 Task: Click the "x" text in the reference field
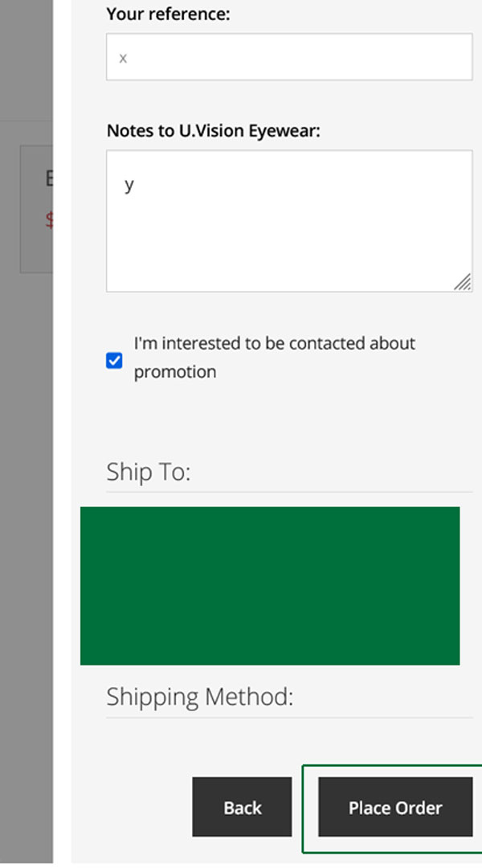(123, 58)
